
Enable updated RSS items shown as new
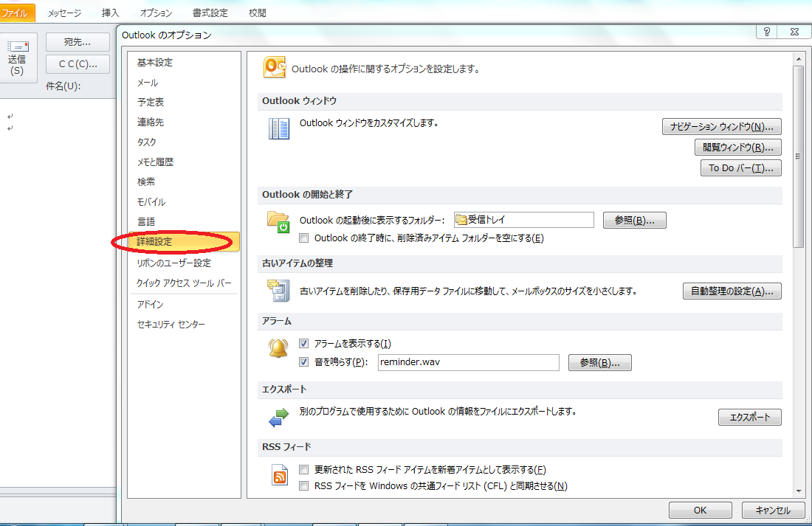point(304,470)
